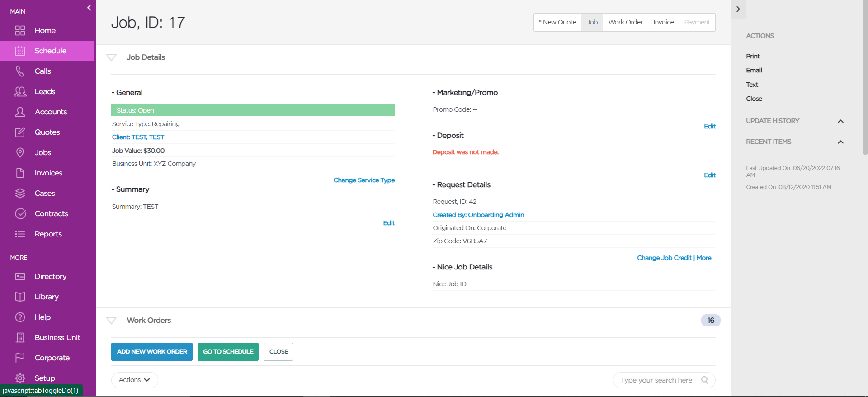Click the search magnifier icon
868x397 pixels.
(x=704, y=380)
